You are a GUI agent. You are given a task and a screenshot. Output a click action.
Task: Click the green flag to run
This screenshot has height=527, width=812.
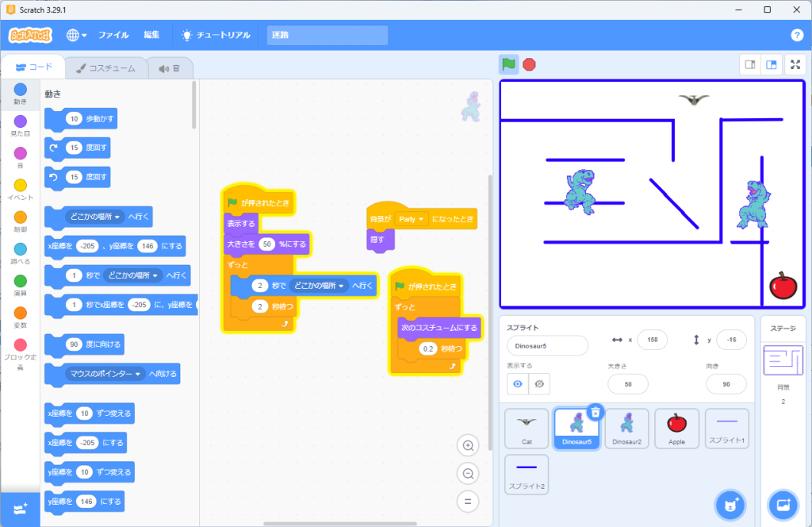coord(508,65)
